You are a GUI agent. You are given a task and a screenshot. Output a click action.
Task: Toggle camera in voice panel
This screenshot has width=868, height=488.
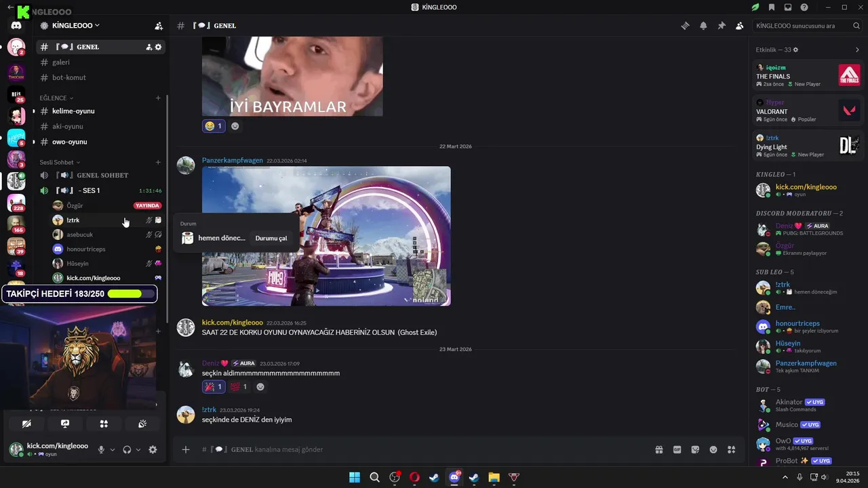(x=26, y=424)
